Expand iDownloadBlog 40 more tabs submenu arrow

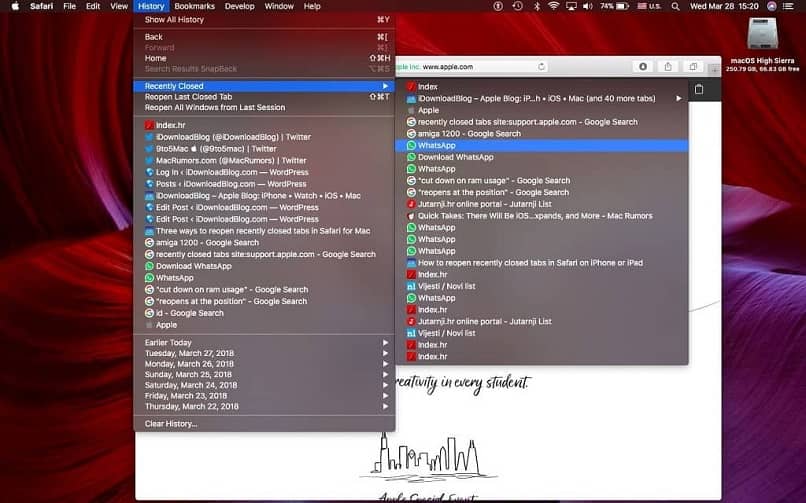679,98
